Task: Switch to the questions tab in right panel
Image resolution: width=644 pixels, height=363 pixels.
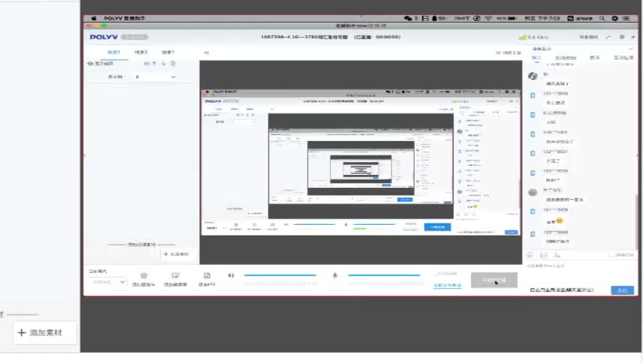Action: [x=594, y=57]
